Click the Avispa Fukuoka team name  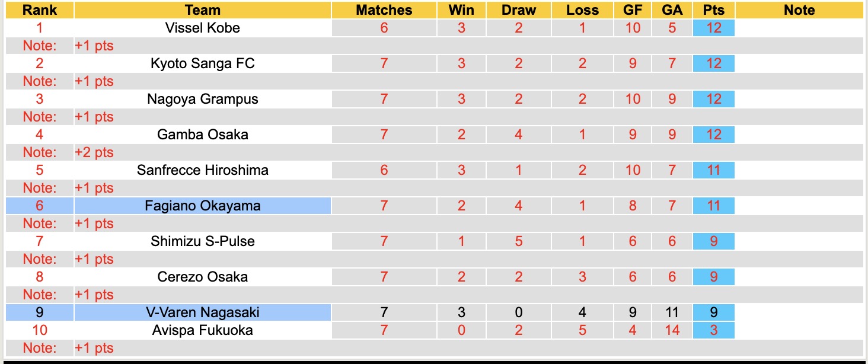click(x=203, y=330)
